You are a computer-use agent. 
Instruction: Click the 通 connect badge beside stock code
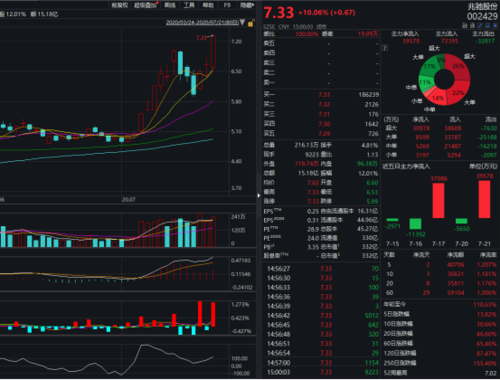tap(472, 25)
